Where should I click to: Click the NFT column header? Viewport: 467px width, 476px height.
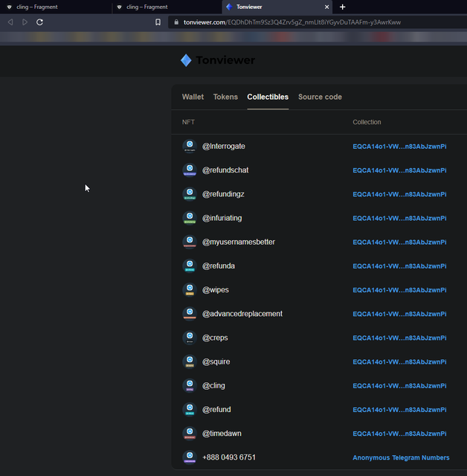click(188, 122)
